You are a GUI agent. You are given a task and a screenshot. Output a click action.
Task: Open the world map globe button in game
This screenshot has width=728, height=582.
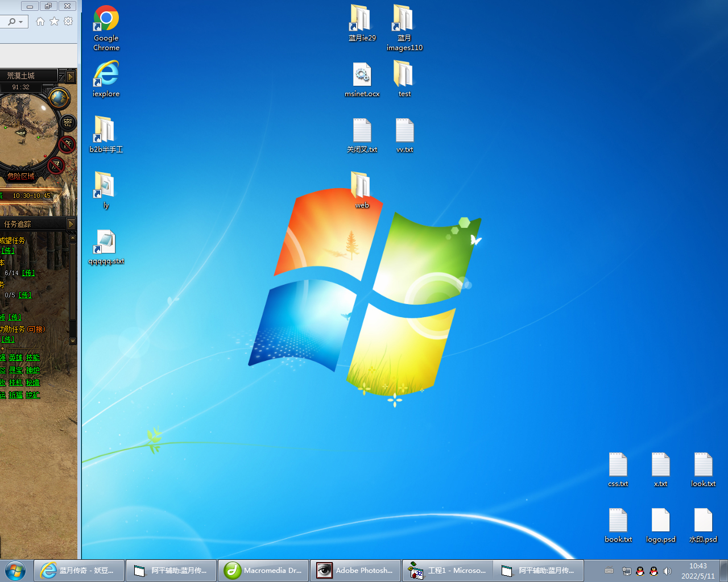59,98
